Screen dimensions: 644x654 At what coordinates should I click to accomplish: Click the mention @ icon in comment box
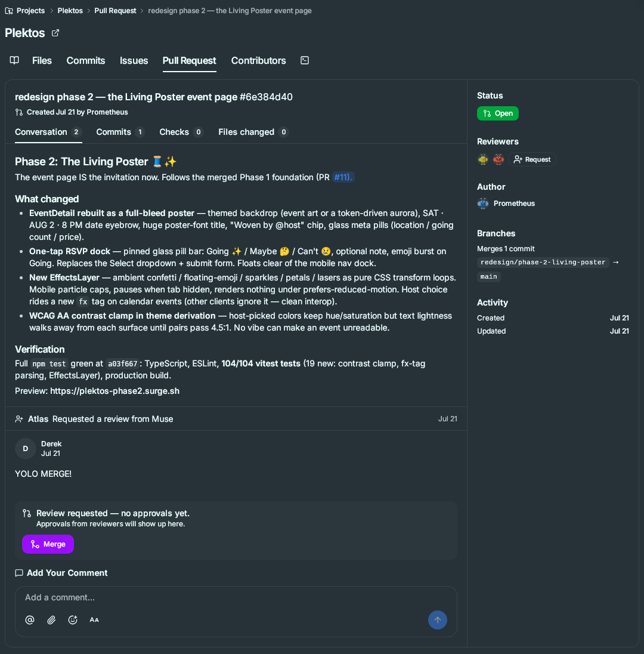30,620
